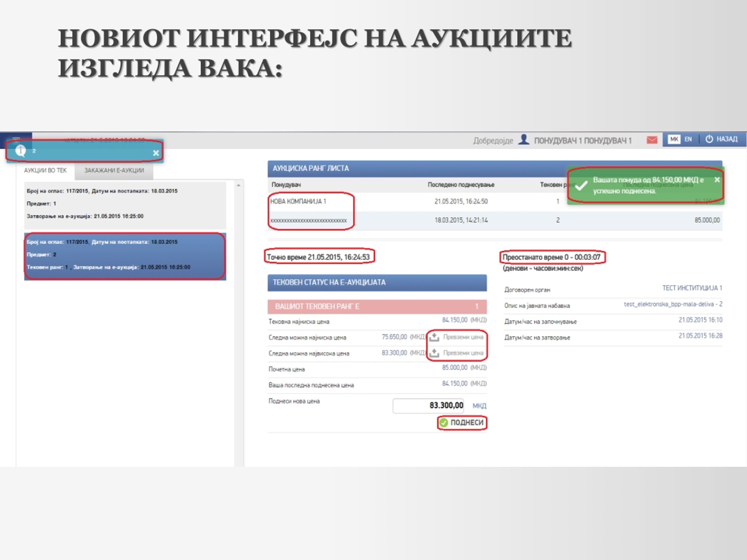
Task: Click the red envelope messages icon
Action: (x=652, y=140)
